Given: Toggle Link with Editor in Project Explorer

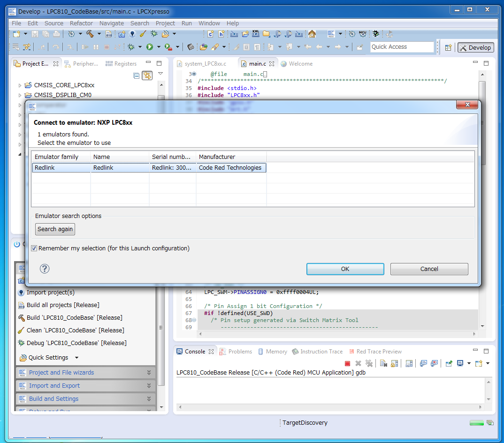Looking at the screenshot, I should click(x=147, y=76).
